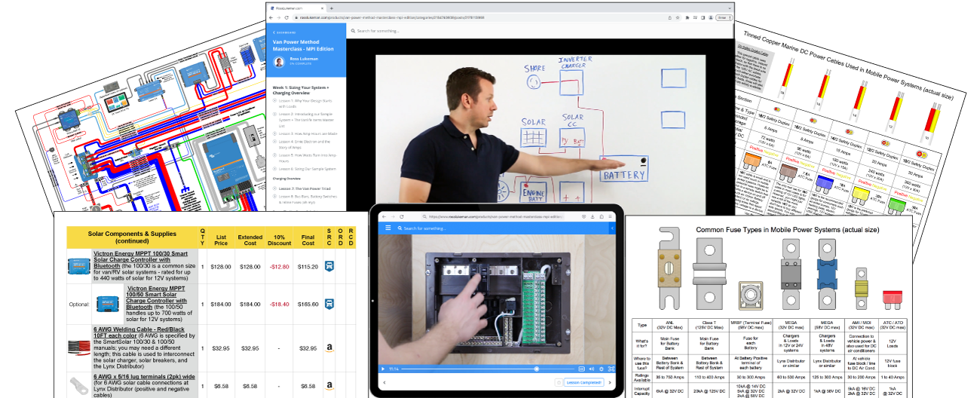Open Lesson 1: Why Your Design Starts with Loads
This screenshot has height=398, width=980.
click(x=305, y=104)
